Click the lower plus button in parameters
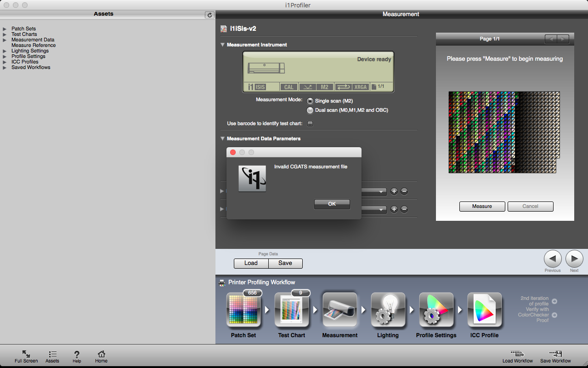Screen dimensions: 588x368 pos(394,209)
